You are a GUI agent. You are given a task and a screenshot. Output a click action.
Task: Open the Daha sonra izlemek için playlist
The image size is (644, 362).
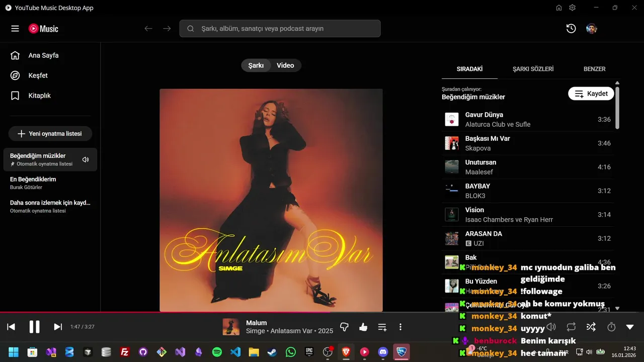point(50,207)
